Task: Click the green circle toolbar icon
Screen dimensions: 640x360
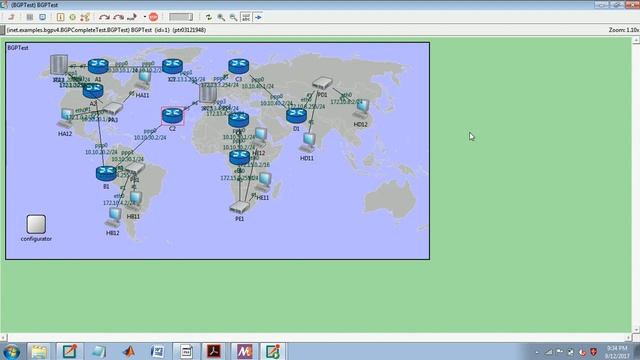Action: pyautogui.click(x=73, y=17)
